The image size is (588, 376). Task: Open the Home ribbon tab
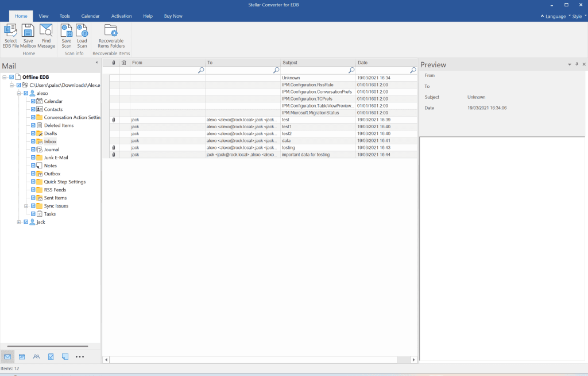(x=21, y=16)
